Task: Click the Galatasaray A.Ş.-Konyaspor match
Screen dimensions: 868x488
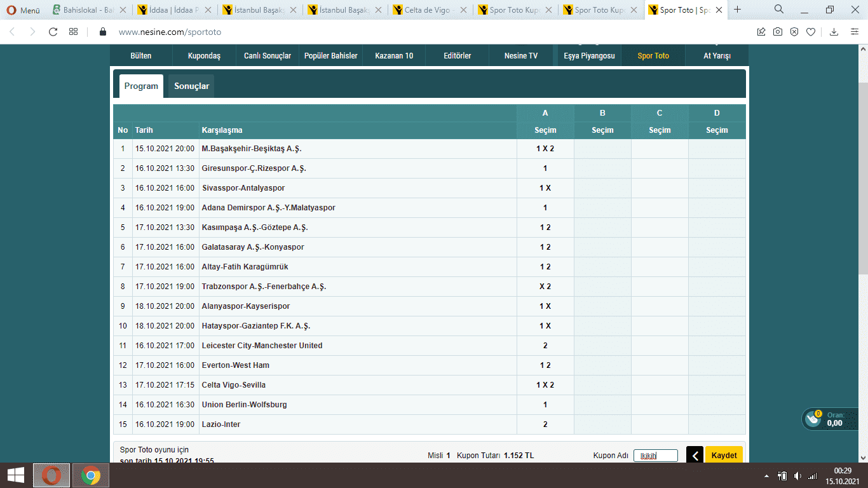Action: click(x=253, y=247)
